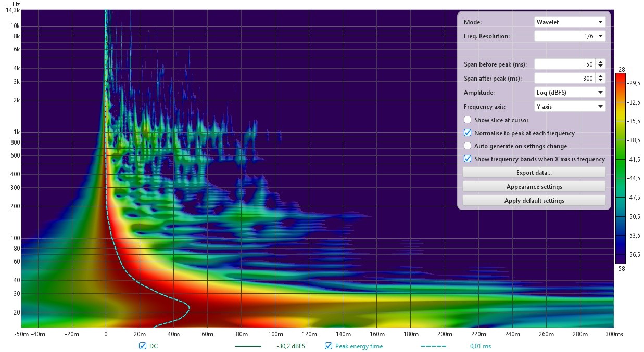Open the Frequency axis dropdown
This screenshot has height=352, width=644.
(x=570, y=106)
